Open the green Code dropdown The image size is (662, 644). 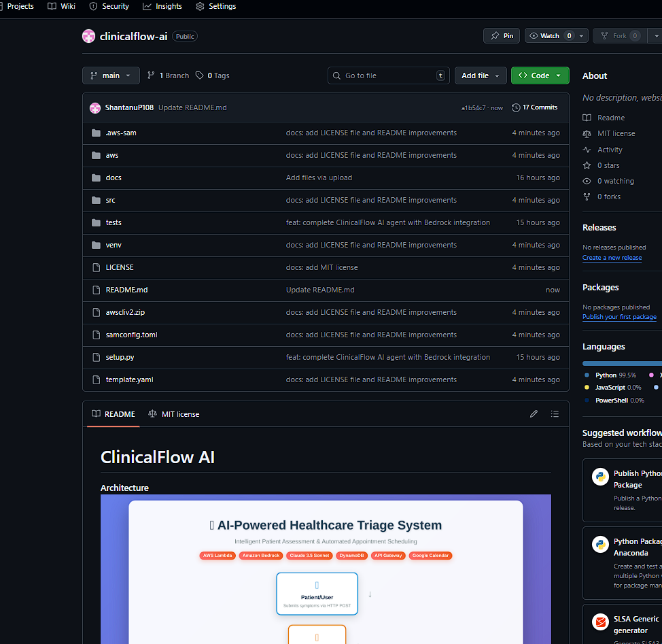click(x=540, y=75)
